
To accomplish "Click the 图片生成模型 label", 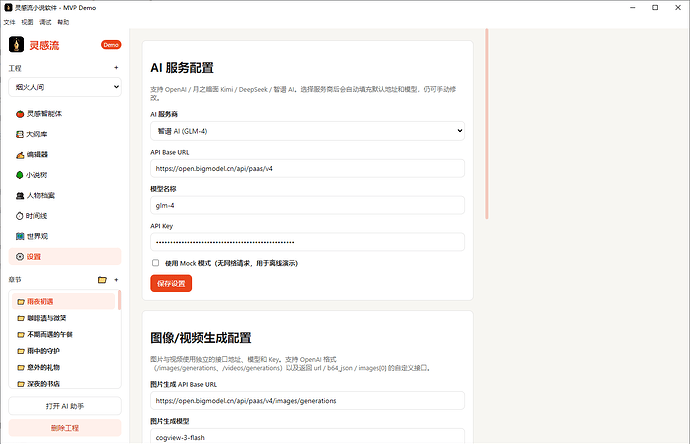I will pyautogui.click(x=170, y=422).
